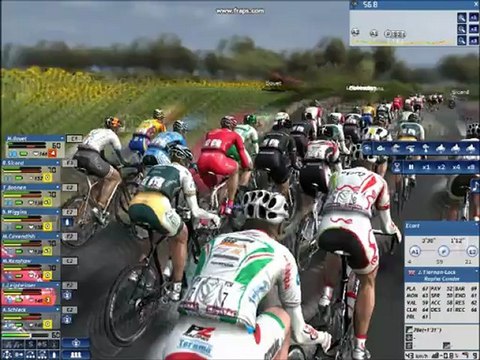Expand M.Renshaw panel dropdown arrow

coord(58,261)
